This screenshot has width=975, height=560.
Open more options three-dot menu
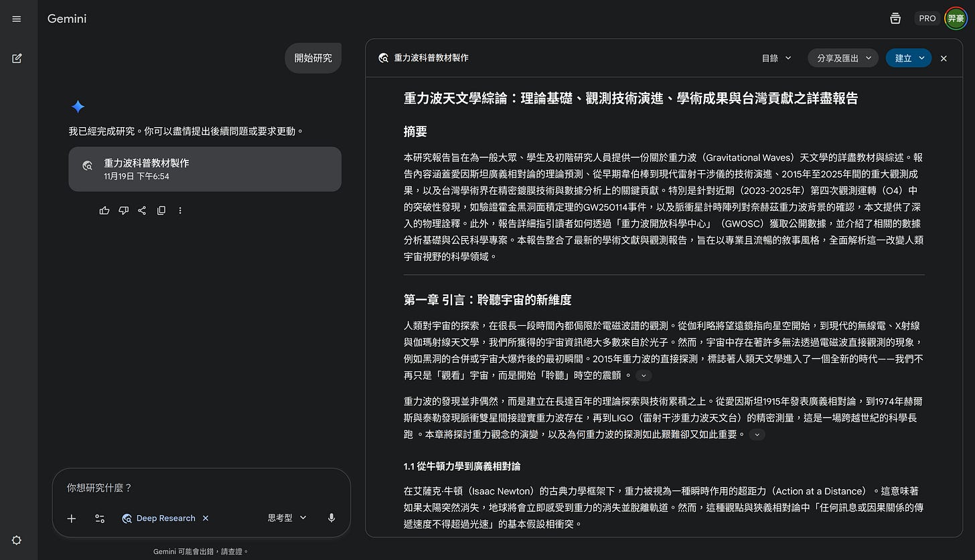pos(180,211)
